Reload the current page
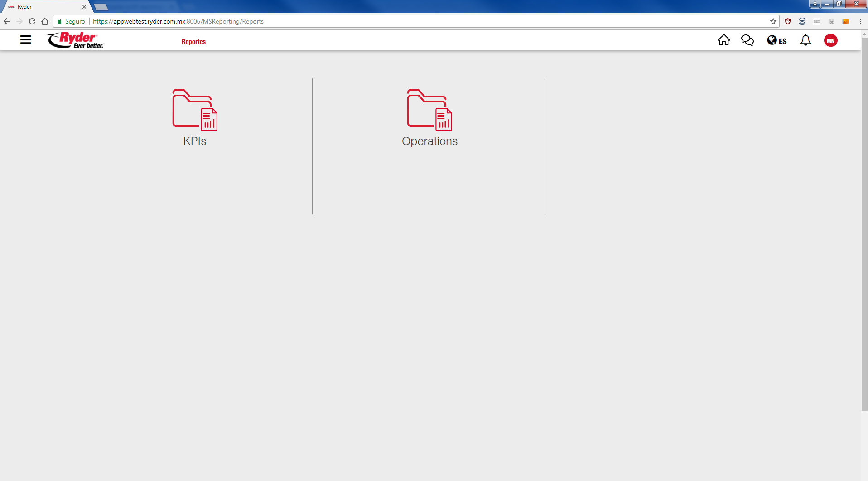 tap(32, 21)
